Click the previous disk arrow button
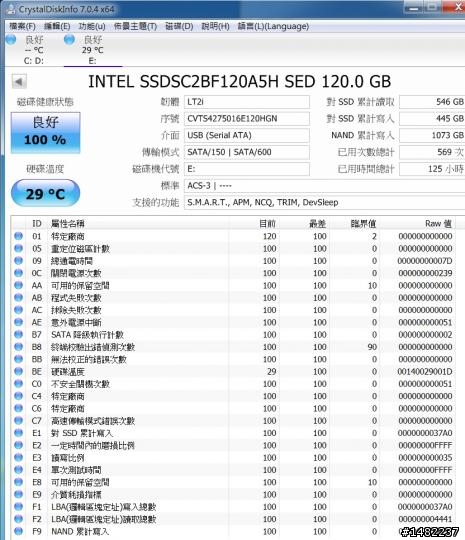This screenshot has width=465, height=540. (19, 82)
